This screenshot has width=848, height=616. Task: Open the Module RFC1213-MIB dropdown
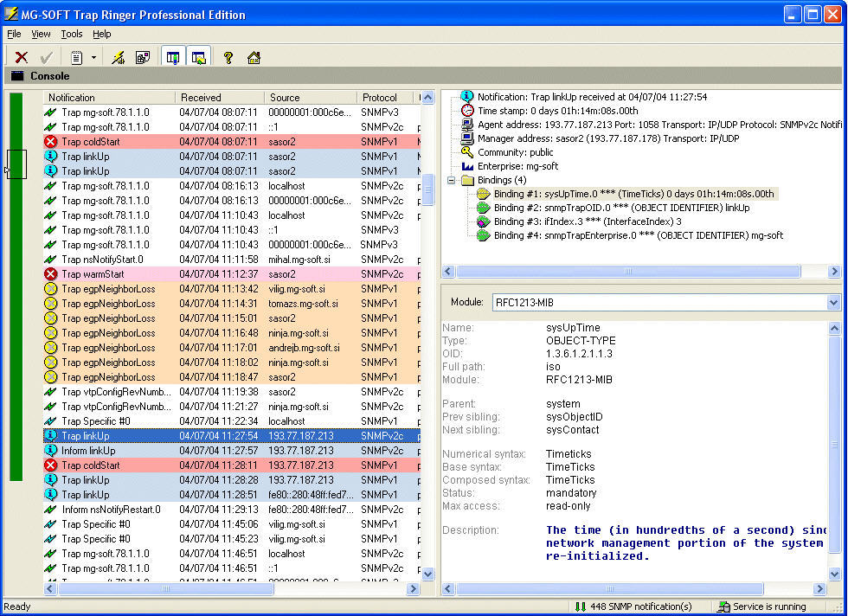pos(833,303)
